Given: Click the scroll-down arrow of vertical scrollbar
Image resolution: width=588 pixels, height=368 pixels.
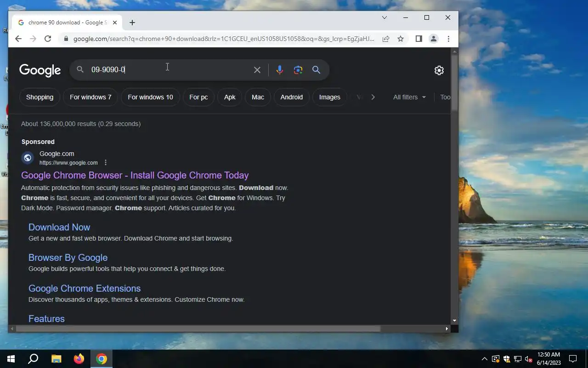Looking at the screenshot, I should click(x=454, y=321).
